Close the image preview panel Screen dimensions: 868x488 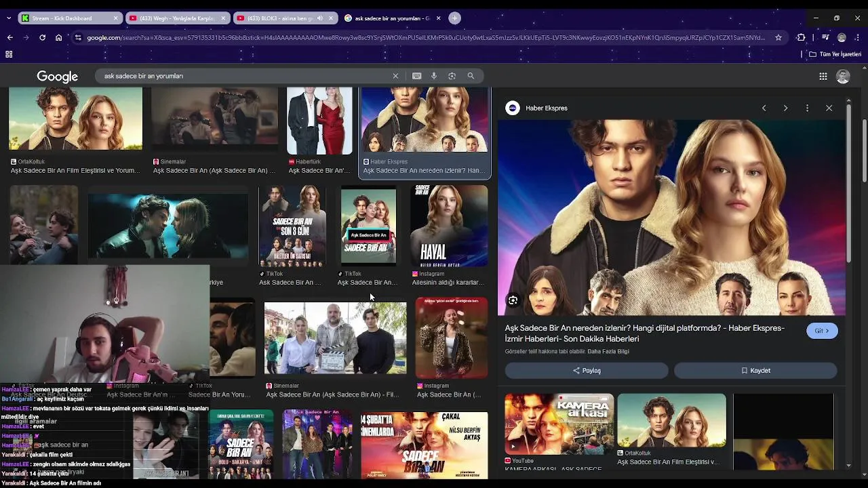tap(829, 108)
